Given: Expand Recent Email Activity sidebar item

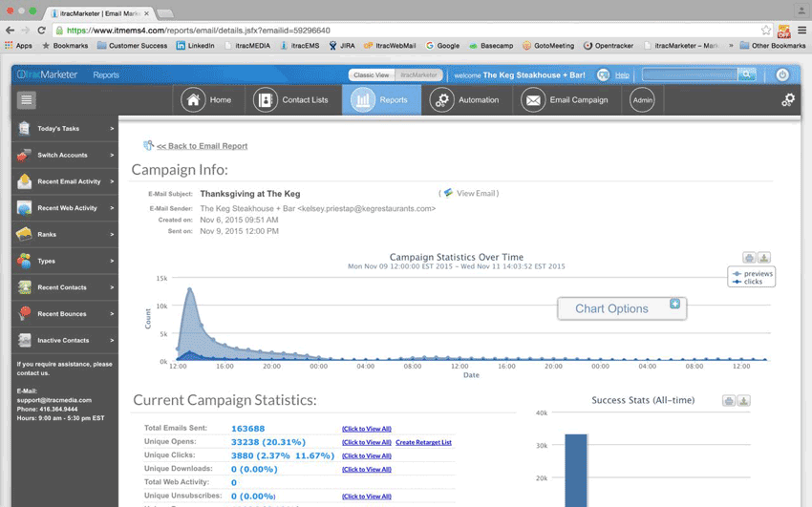Looking at the screenshot, I should coord(63,181).
